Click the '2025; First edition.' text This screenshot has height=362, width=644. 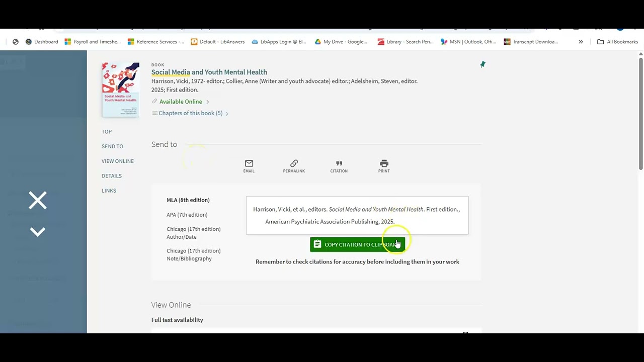coord(175,89)
